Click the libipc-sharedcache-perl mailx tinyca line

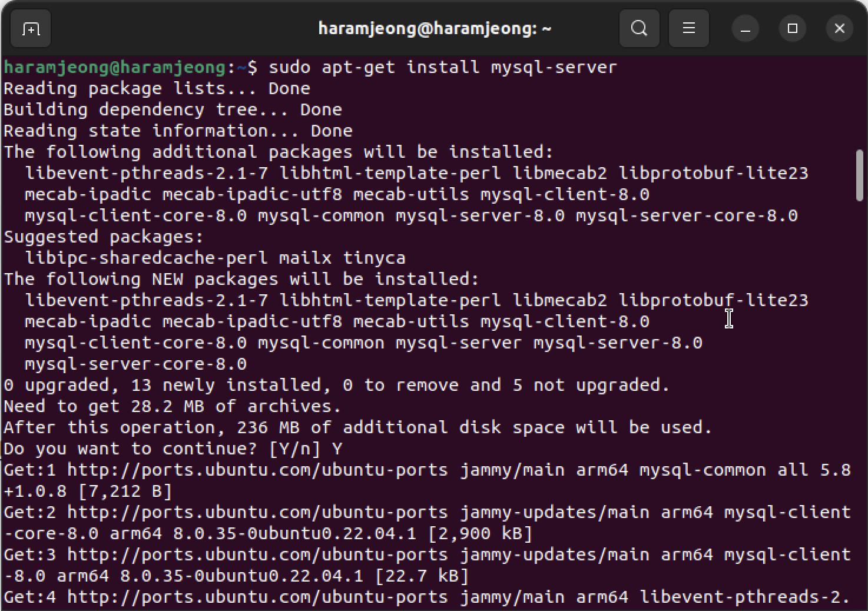(216, 258)
